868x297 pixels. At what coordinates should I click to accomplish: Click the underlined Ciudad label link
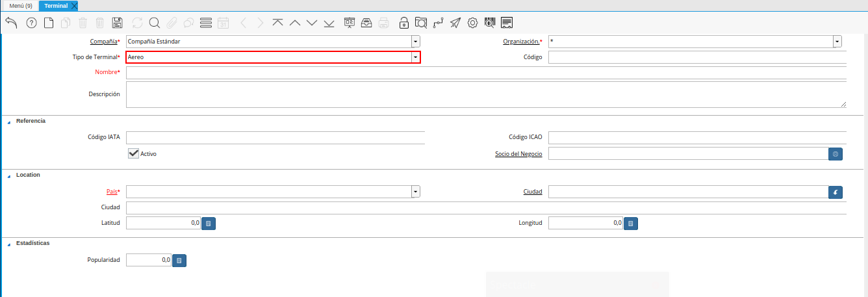[533, 192]
